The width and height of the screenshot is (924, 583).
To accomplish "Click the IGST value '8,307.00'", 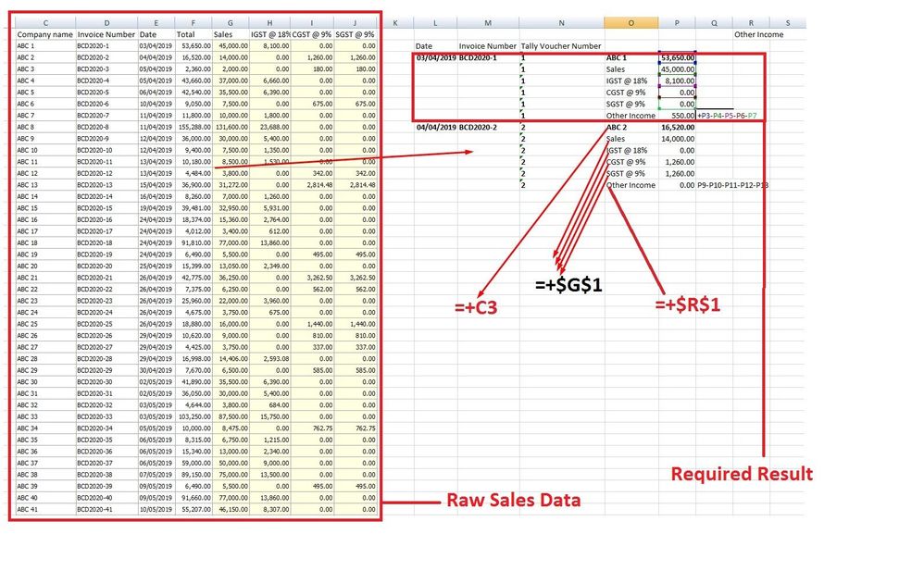I will (x=269, y=509).
